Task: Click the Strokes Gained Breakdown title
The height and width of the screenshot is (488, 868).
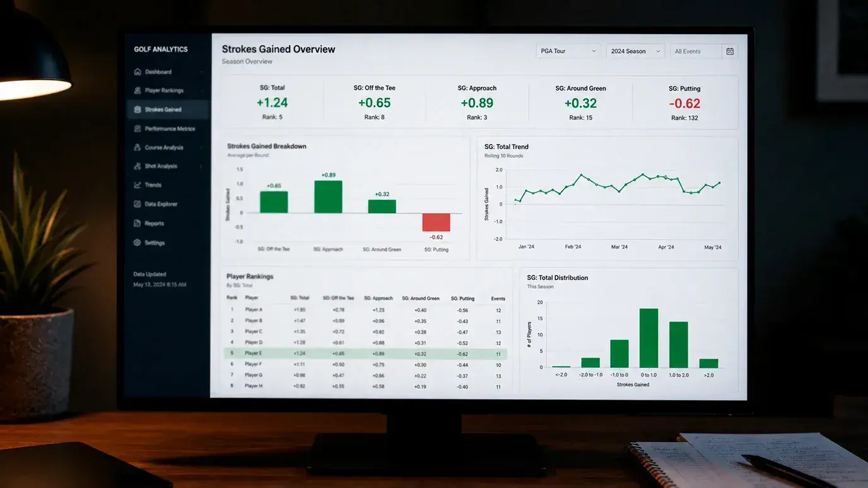Action: click(x=267, y=146)
